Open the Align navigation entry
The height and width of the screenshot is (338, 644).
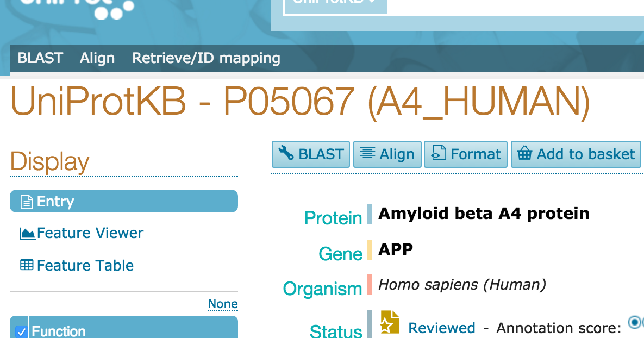click(x=97, y=58)
